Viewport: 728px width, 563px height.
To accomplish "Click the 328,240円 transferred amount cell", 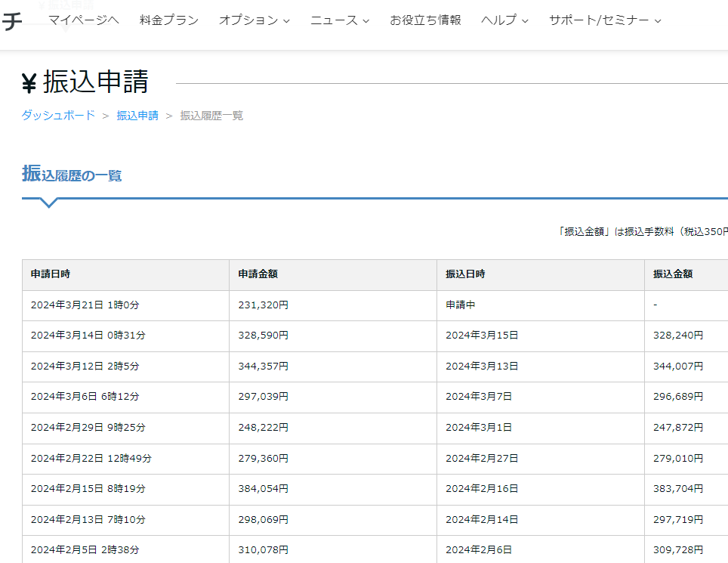I will pos(686,336).
